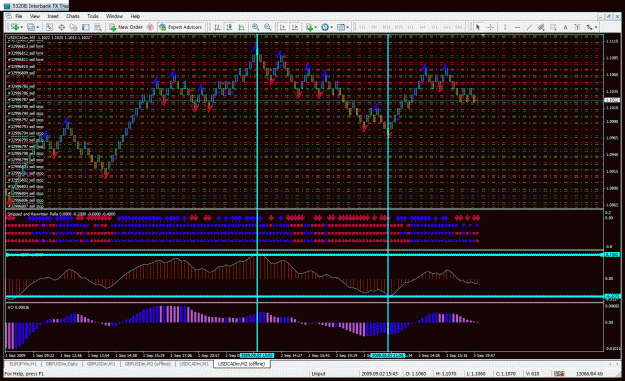Open the Navigator panel icon
The width and height of the screenshot is (625, 381).
click(73, 27)
